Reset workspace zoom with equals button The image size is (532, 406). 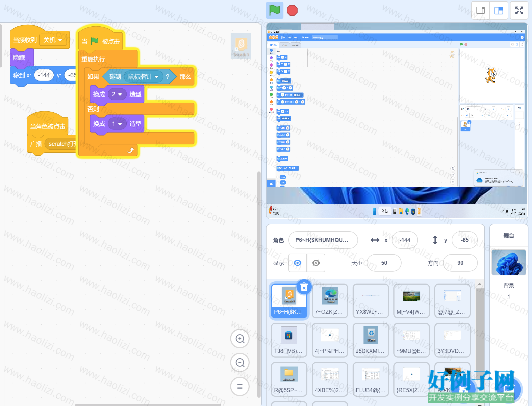pyautogui.click(x=240, y=386)
